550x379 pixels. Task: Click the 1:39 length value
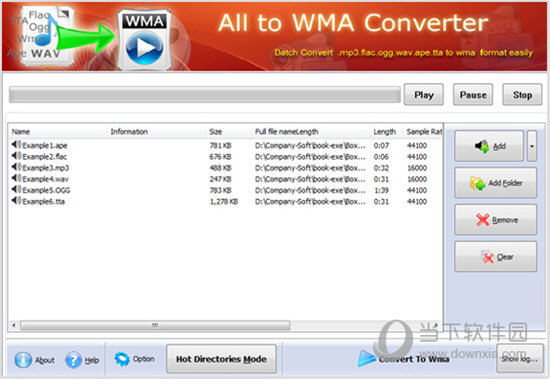381,190
